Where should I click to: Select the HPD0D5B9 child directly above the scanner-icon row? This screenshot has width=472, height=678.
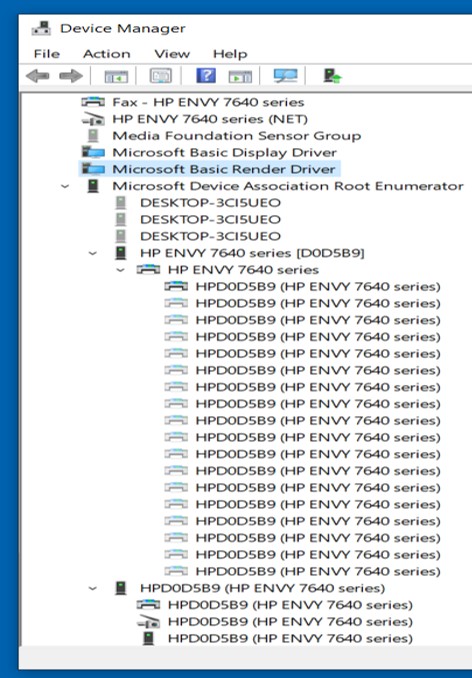tap(290, 604)
